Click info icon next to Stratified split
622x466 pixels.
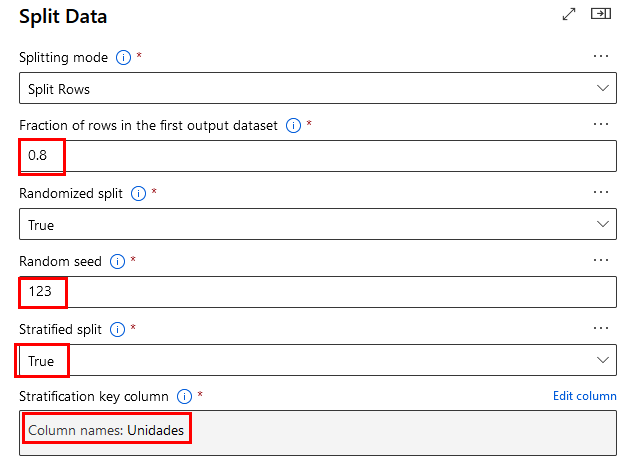(119, 329)
